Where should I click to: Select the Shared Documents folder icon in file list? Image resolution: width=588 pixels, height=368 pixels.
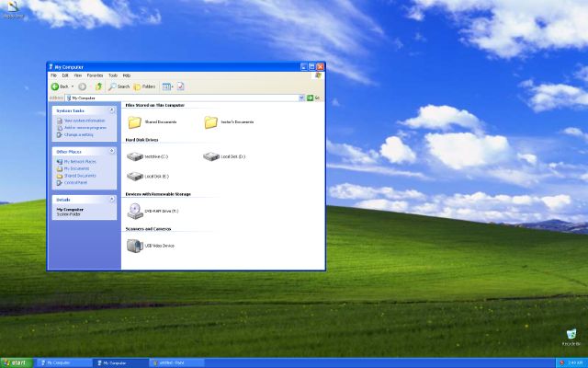pos(135,122)
